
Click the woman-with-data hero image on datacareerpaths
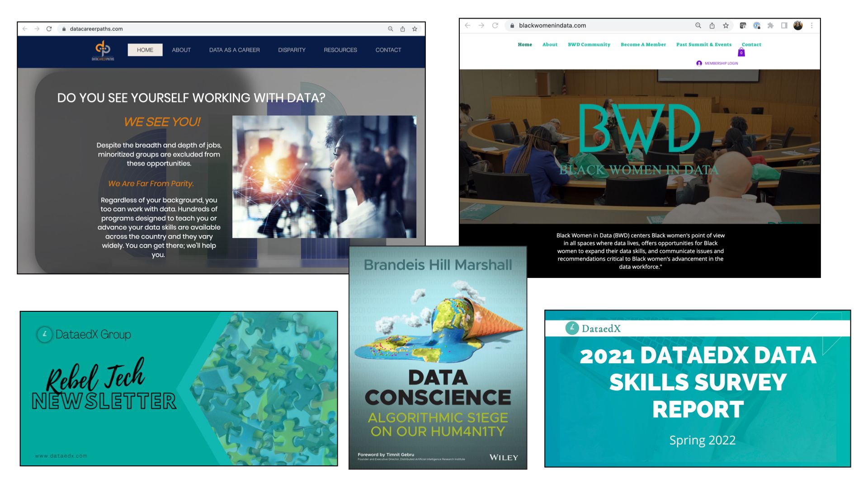[324, 177]
